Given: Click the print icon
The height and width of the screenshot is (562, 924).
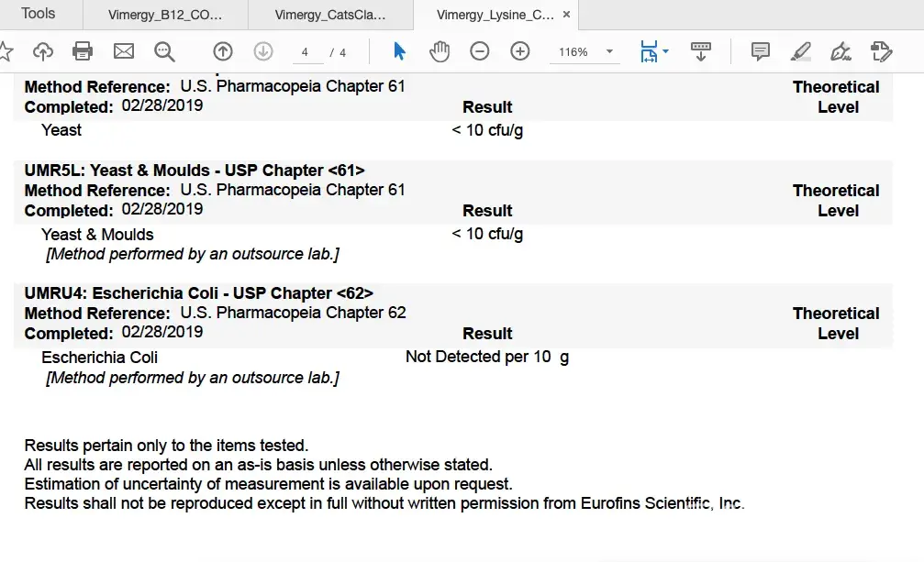Looking at the screenshot, I should pyautogui.click(x=83, y=51).
